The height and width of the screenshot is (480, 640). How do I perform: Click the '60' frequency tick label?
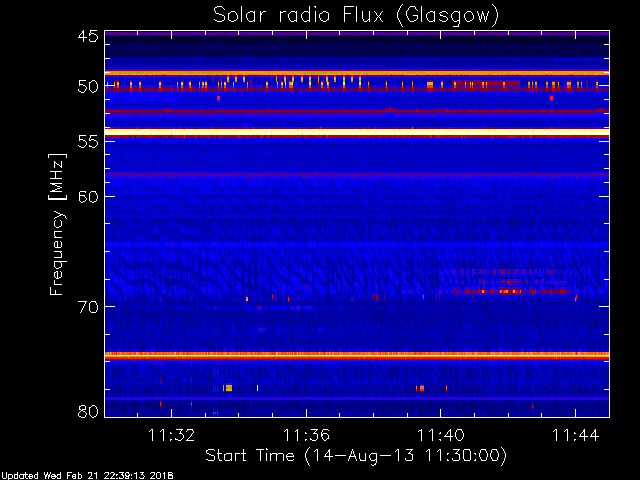click(88, 196)
